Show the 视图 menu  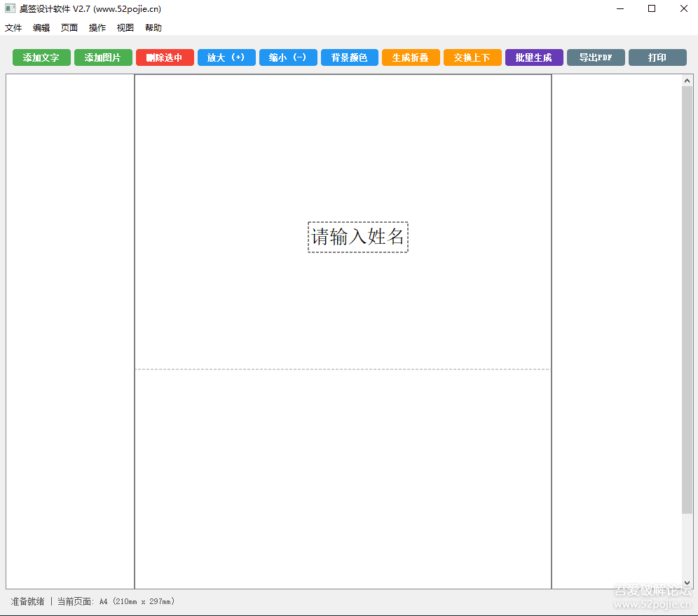click(x=125, y=28)
